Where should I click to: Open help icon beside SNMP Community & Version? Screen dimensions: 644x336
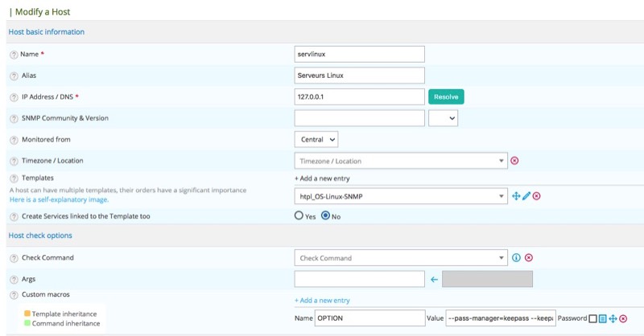14,119
